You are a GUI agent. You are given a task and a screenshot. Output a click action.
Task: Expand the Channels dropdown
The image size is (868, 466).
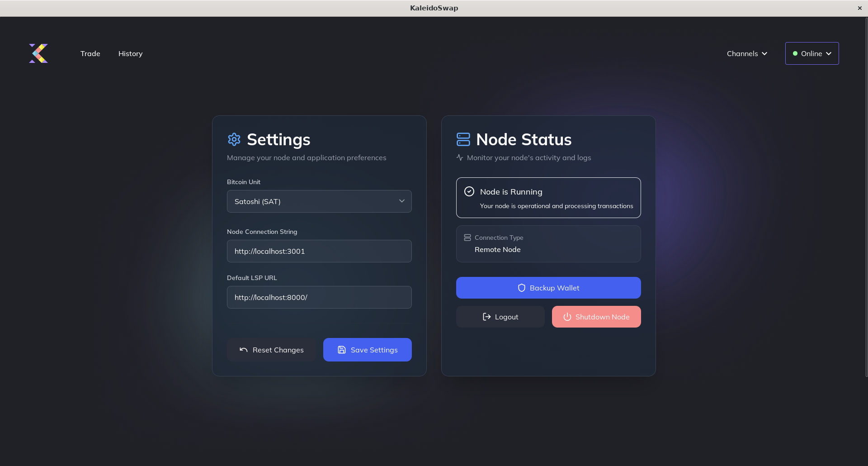746,53
